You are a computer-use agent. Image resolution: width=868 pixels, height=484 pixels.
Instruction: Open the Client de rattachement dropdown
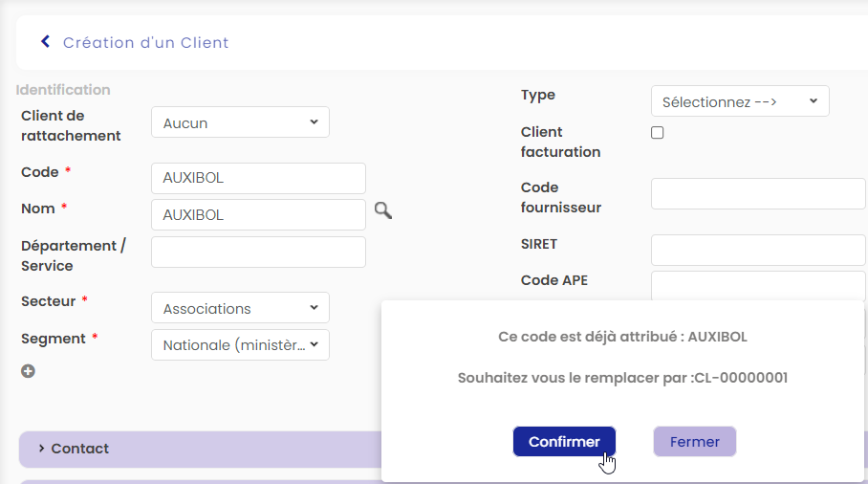click(x=240, y=122)
